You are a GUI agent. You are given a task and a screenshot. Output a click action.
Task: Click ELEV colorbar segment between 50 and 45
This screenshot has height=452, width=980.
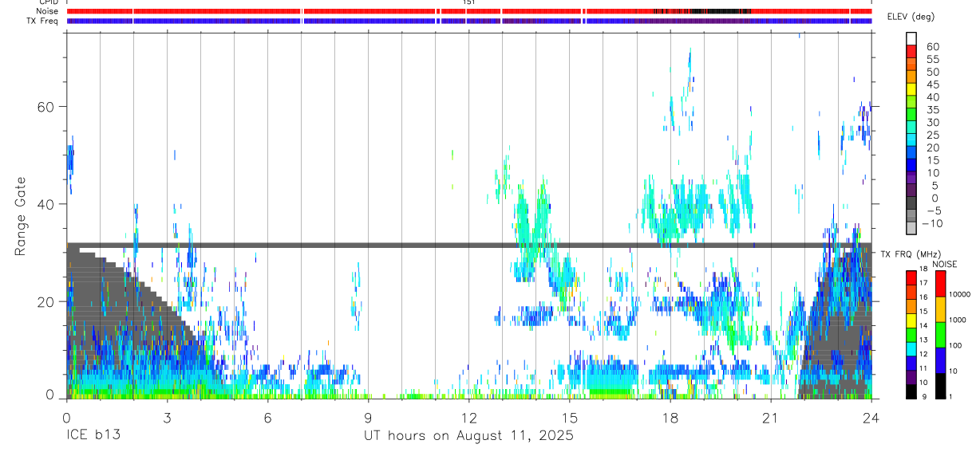[x=911, y=77]
